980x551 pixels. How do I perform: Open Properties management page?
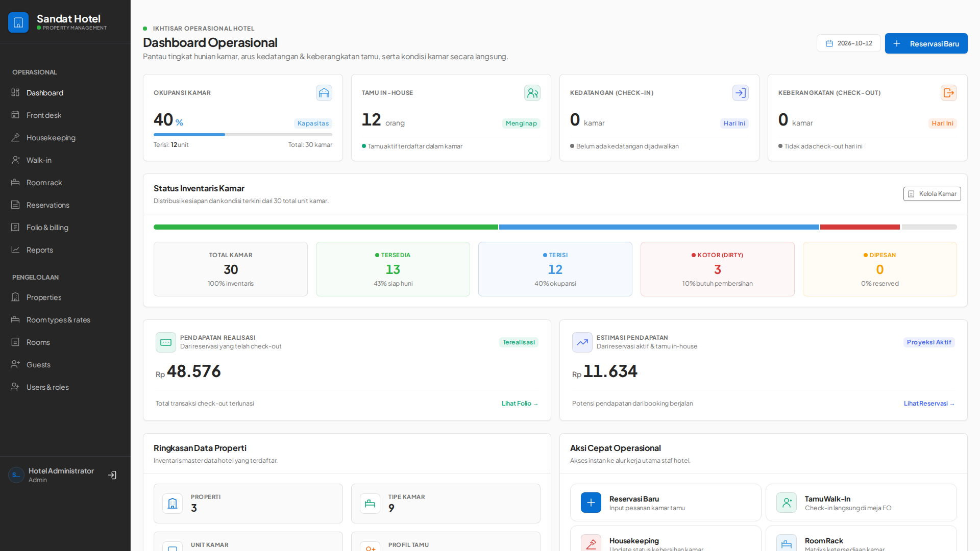pos(65,297)
